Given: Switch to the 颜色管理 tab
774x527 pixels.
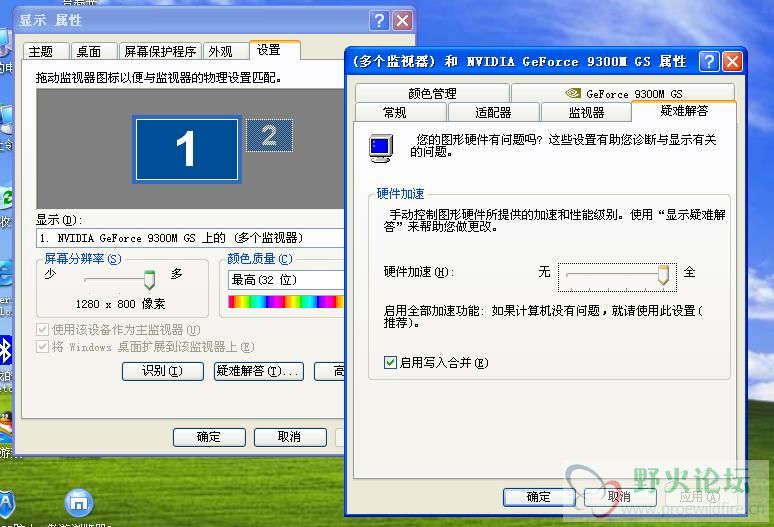Looking at the screenshot, I should (x=432, y=93).
